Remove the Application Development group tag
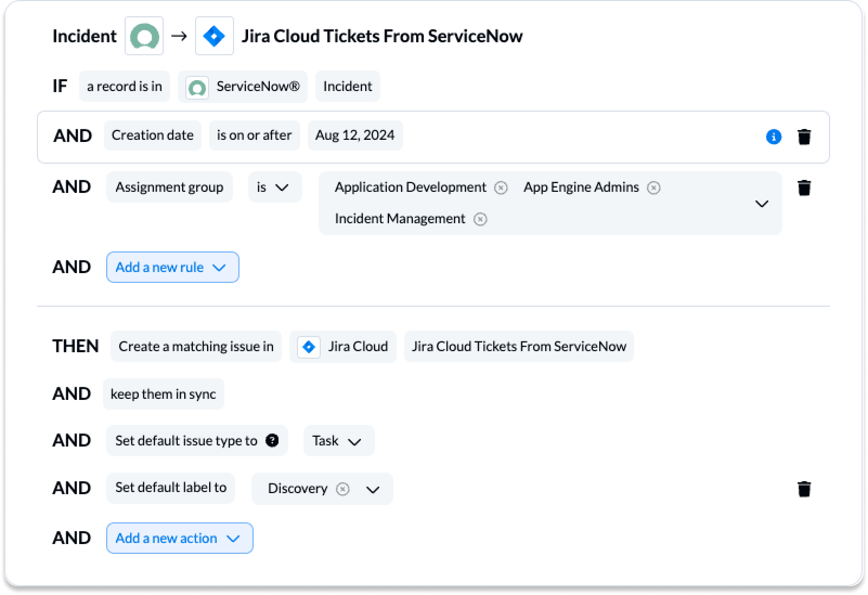The height and width of the screenshot is (595, 868). tap(501, 187)
